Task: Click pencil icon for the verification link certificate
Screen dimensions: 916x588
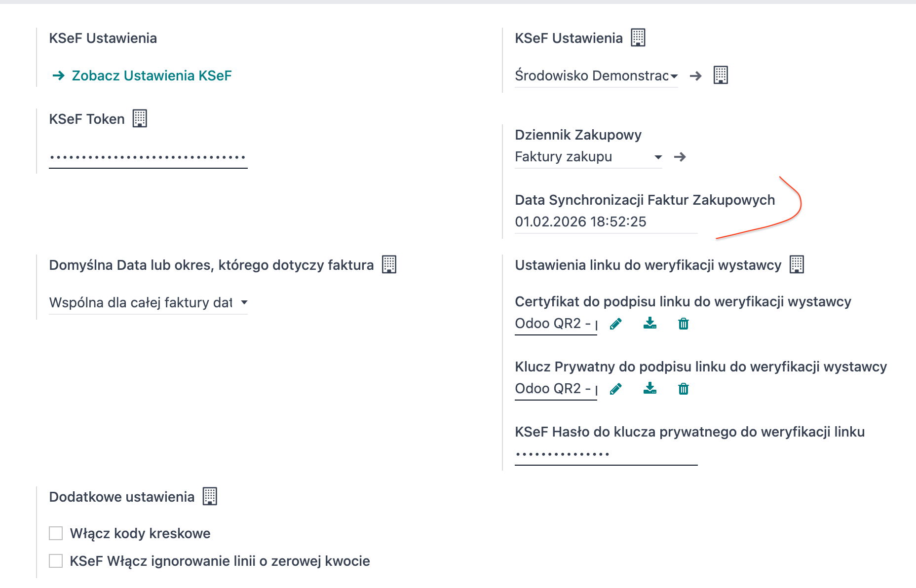Action: (x=615, y=324)
